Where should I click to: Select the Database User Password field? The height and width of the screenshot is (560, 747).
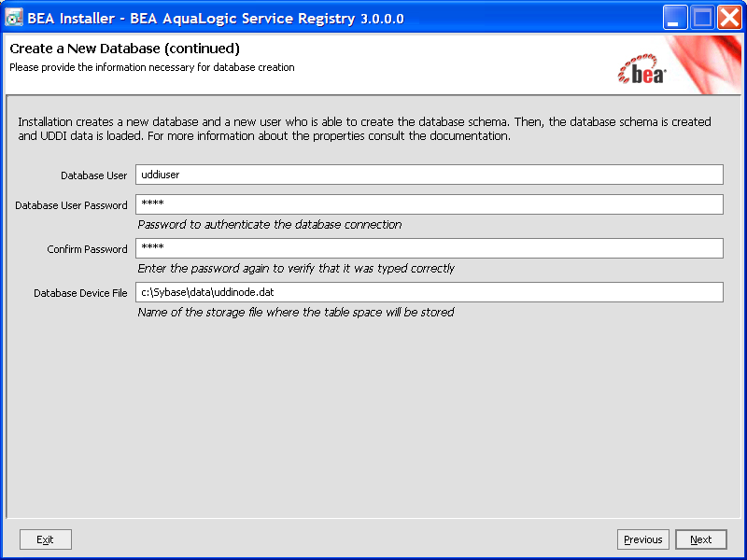point(430,204)
